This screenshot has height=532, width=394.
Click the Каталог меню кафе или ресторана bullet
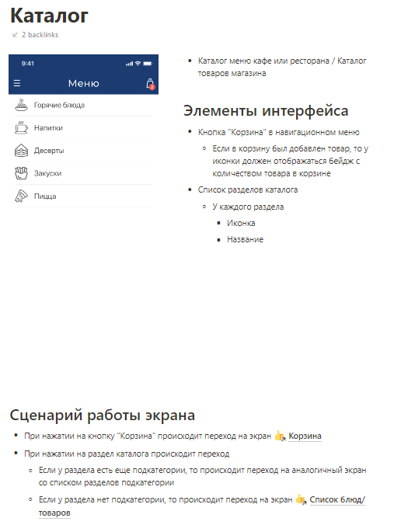[x=282, y=67]
